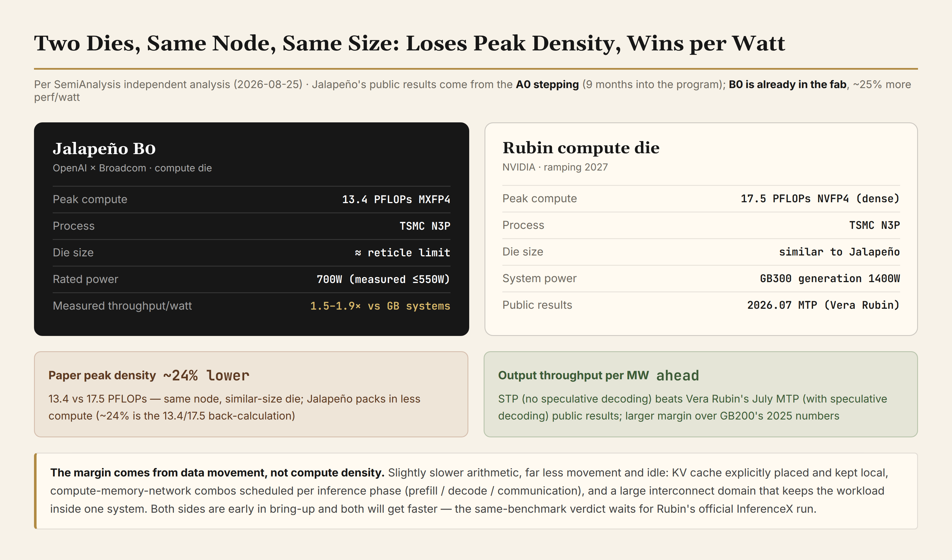Image resolution: width=952 pixels, height=560 pixels.
Task: Click the bold 'B0 is already in the fab' text
Action: [x=787, y=84]
